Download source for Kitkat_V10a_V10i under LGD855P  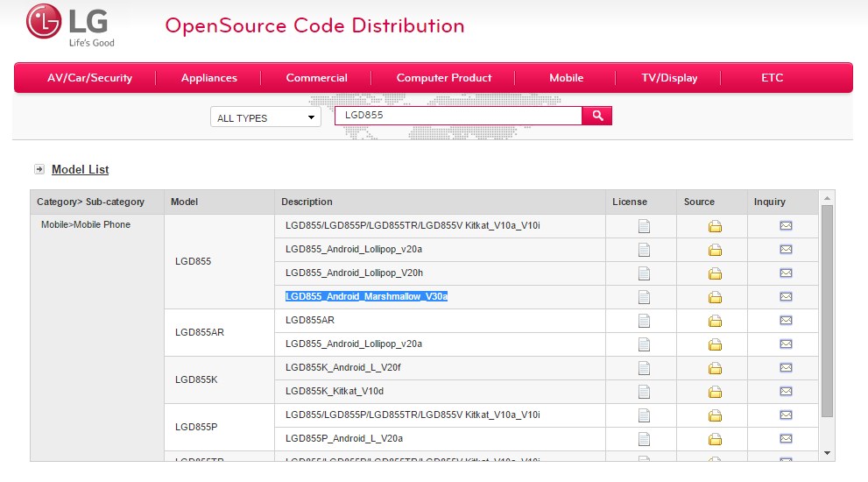click(715, 415)
